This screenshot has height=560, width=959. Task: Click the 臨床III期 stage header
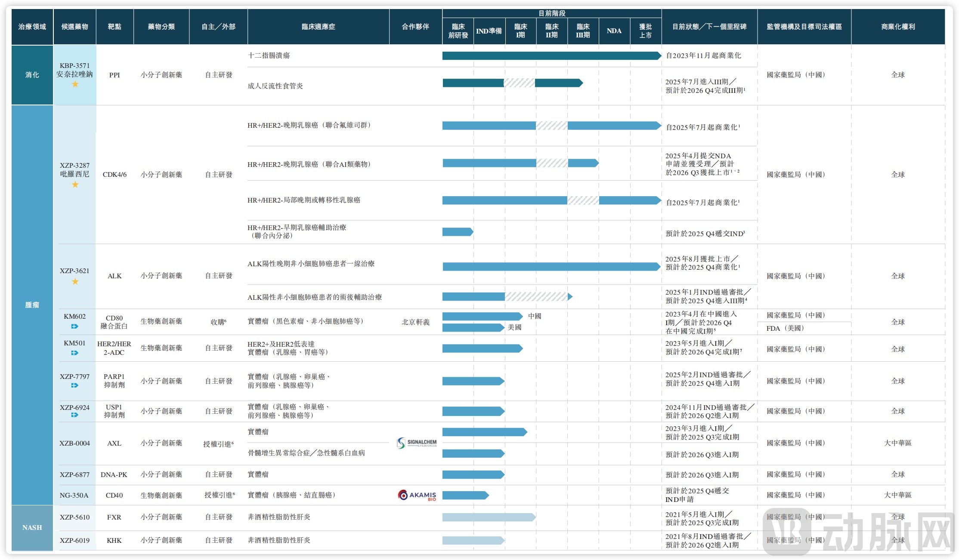click(583, 31)
